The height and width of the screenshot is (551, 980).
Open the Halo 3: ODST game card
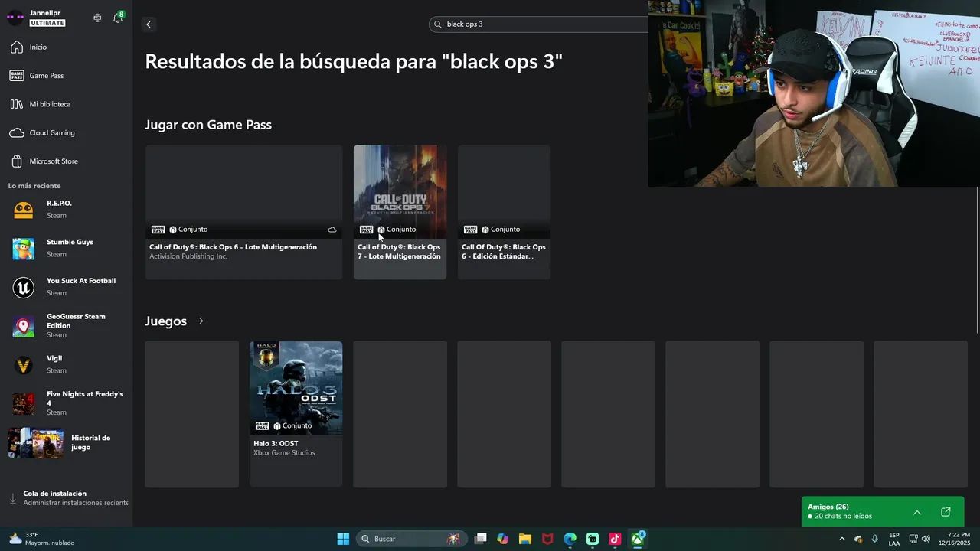296,414
